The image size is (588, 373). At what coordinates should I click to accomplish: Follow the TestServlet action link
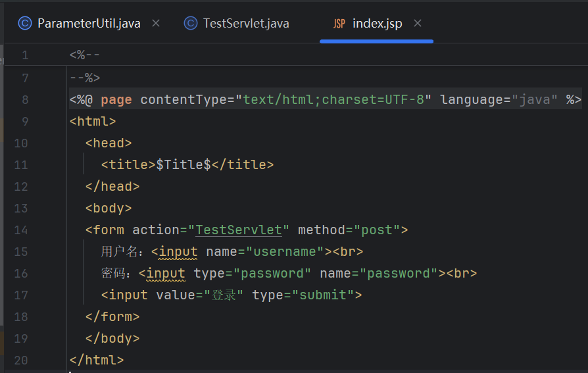(239, 230)
